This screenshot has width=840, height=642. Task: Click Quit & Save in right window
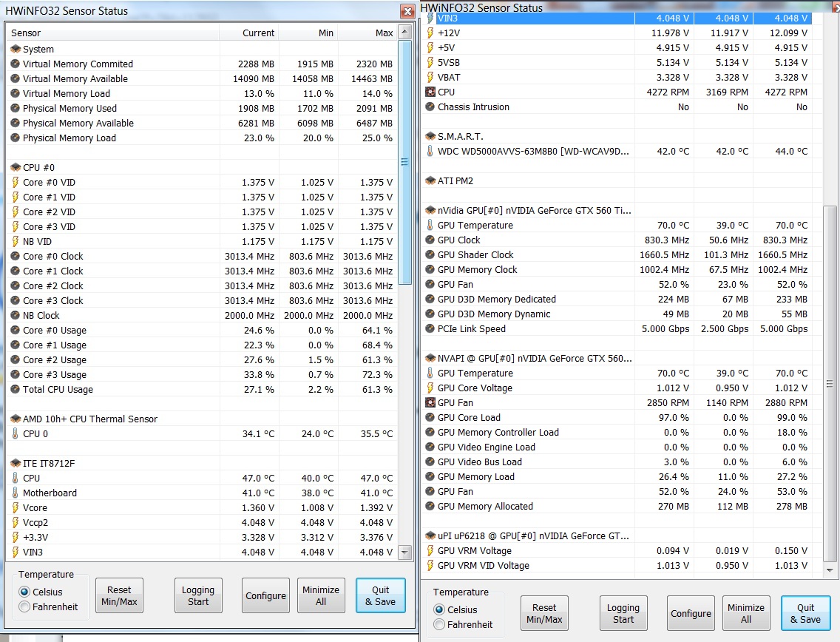pos(805,614)
